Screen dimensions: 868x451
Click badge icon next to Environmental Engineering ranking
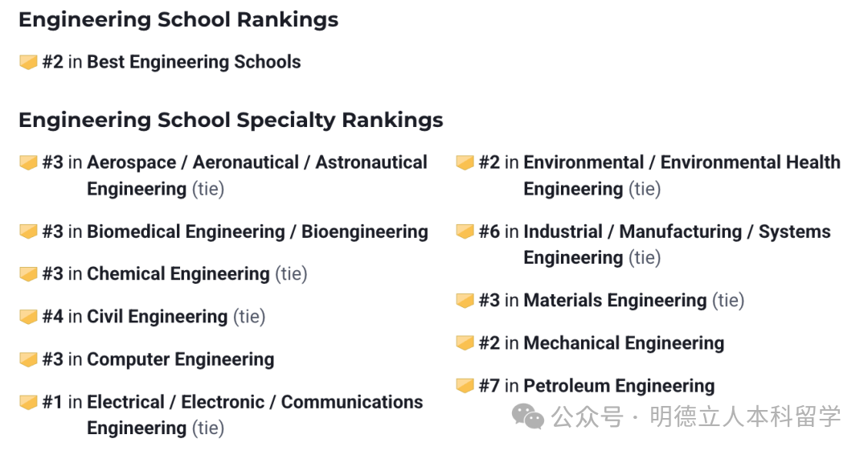pyautogui.click(x=465, y=162)
